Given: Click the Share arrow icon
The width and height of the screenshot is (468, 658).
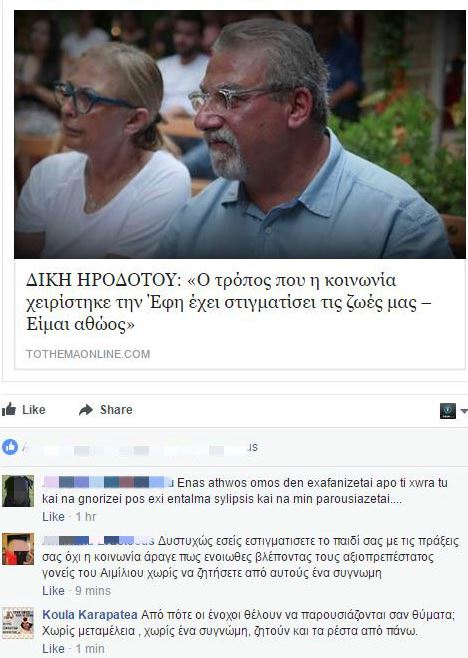Looking at the screenshot, I should (x=86, y=410).
